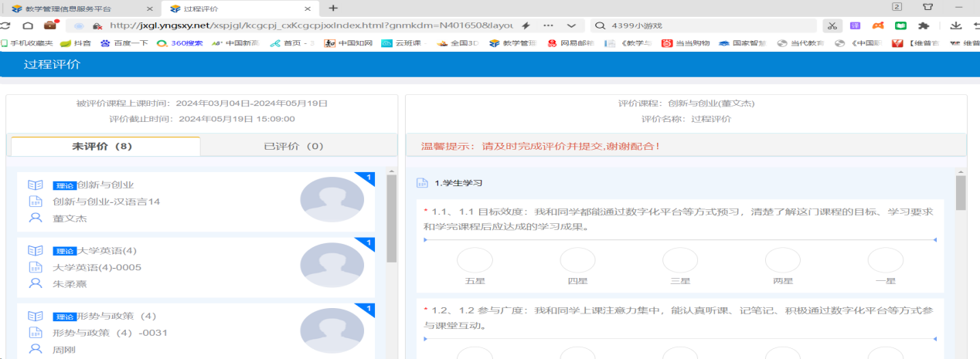Click the game controller icon in toolbar
This screenshot has width=980, height=359.
[x=878, y=25]
